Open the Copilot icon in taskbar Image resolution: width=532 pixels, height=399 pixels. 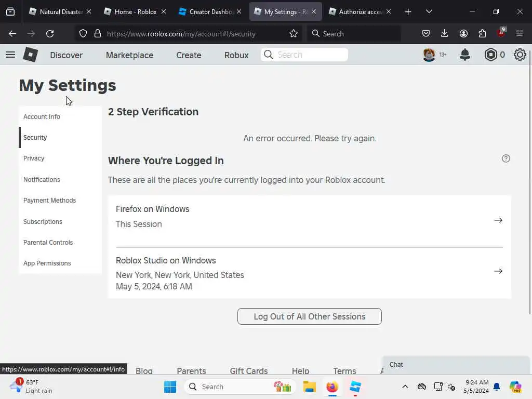[x=515, y=387]
